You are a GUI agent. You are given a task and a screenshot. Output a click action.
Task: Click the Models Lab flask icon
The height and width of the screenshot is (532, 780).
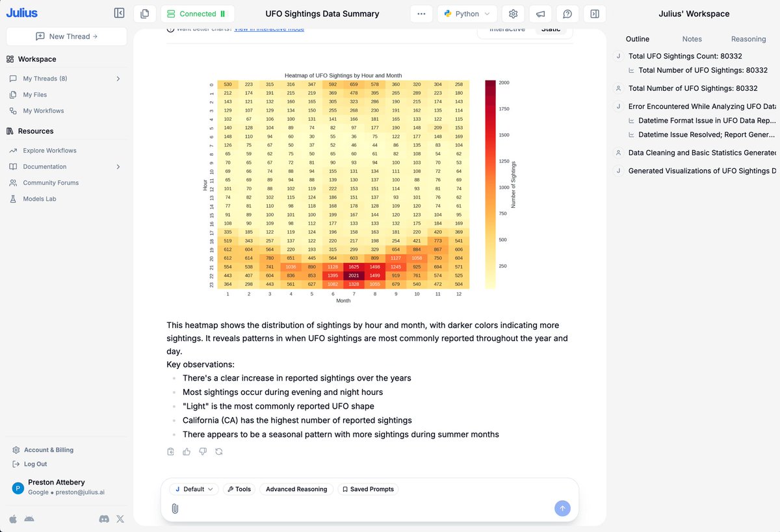tap(13, 199)
